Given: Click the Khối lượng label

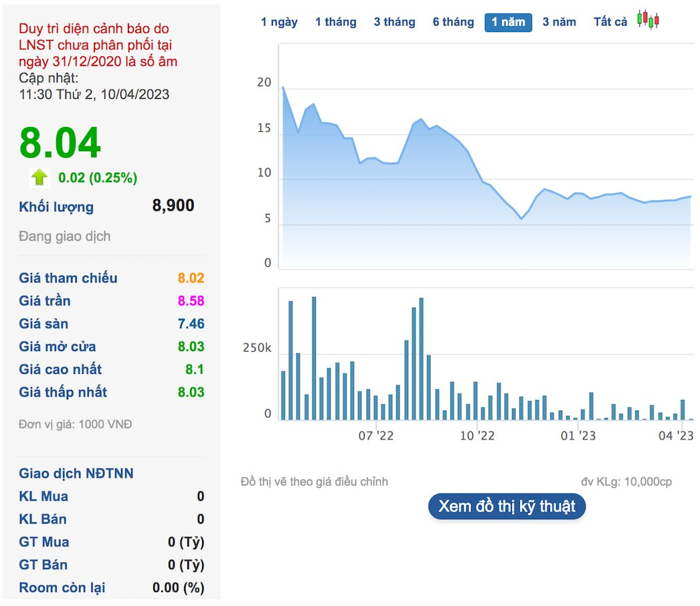Looking at the screenshot, I should point(56,207).
